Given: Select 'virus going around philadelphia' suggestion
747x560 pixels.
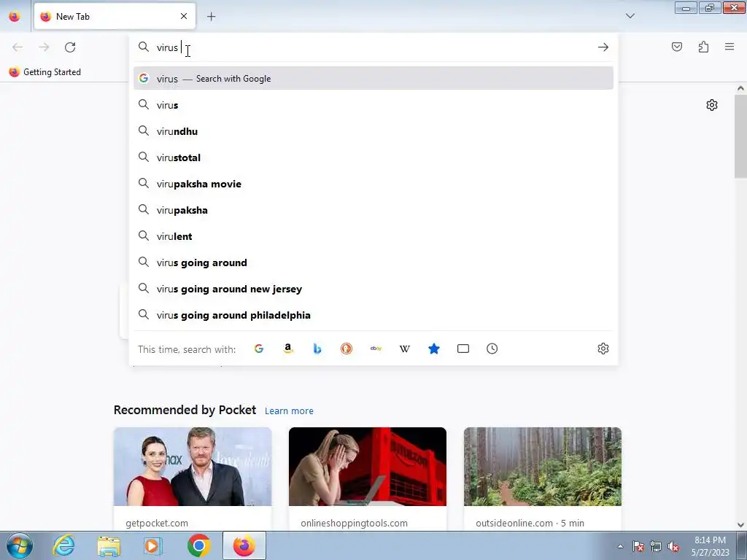Looking at the screenshot, I should click(373, 315).
